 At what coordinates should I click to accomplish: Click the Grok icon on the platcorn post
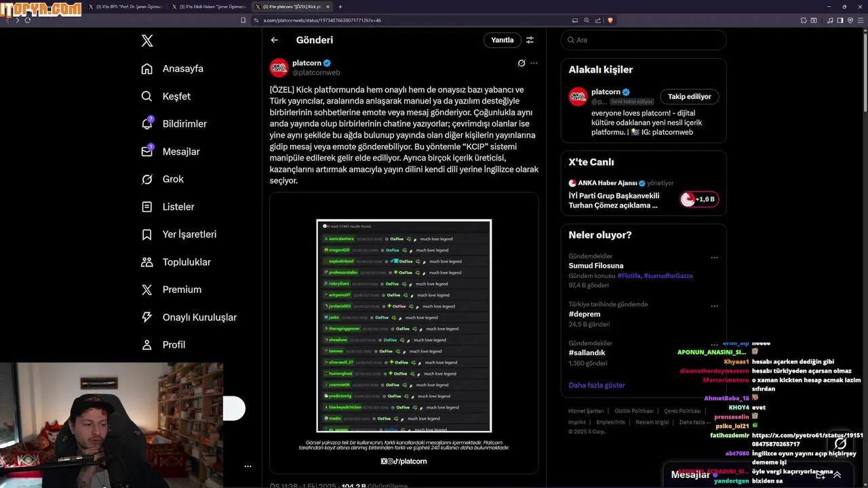pos(521,63)
